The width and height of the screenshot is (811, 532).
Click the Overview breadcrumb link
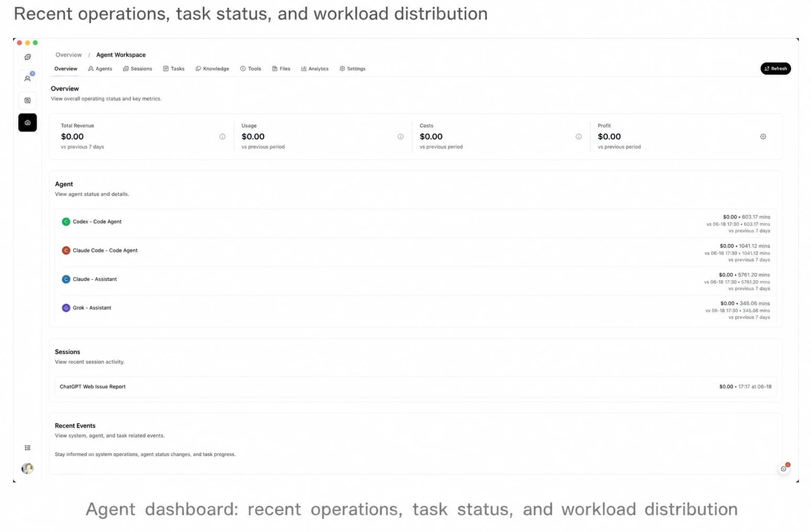[69, 55]
